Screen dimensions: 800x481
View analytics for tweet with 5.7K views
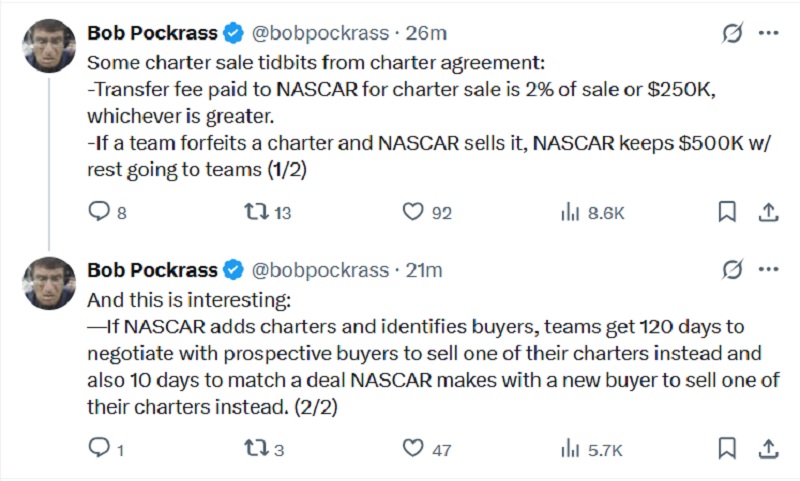tap(571, 450)
